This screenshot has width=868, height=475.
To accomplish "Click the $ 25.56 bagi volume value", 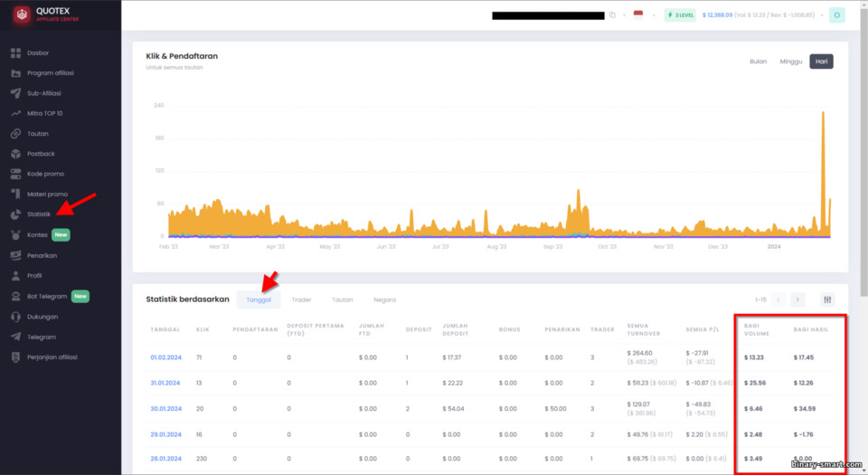I will [x=755, y=383].
